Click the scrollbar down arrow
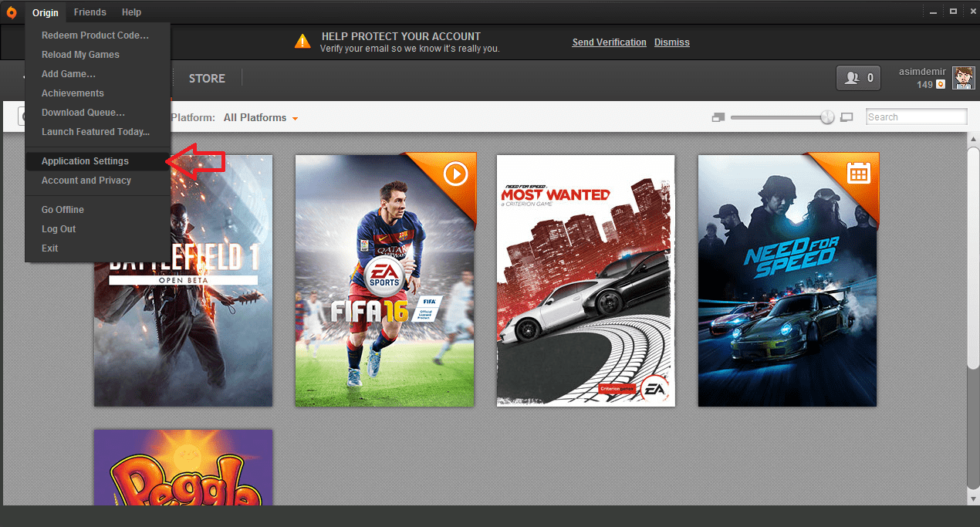The height and width of the screenshot is (527, 980). (973, 499)
